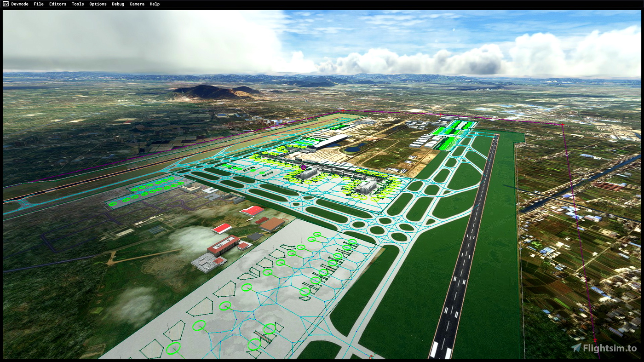Click the Devmode application icon
The image size is (644, 362).
(5, 4)
